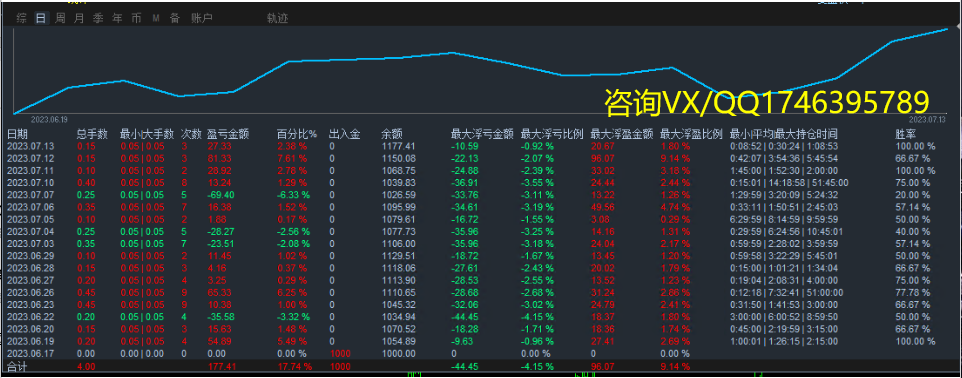Click the total lots value 4.00
Image resolution: width=962 pixels, height=378 pixels.
(86, 367)
